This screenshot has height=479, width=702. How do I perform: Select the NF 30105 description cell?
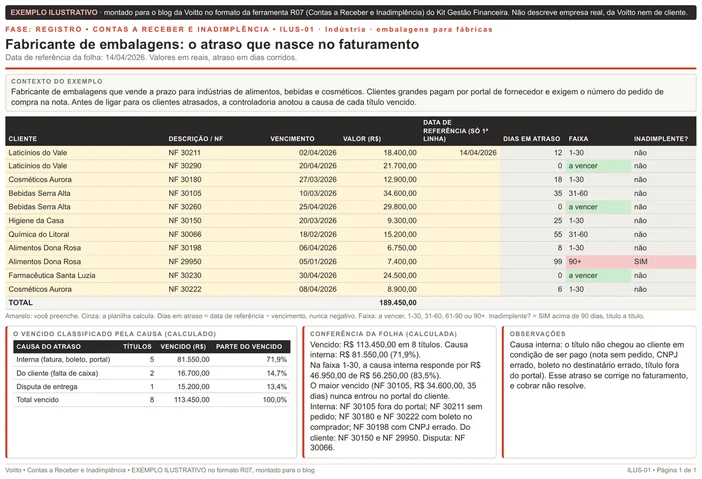185,193
